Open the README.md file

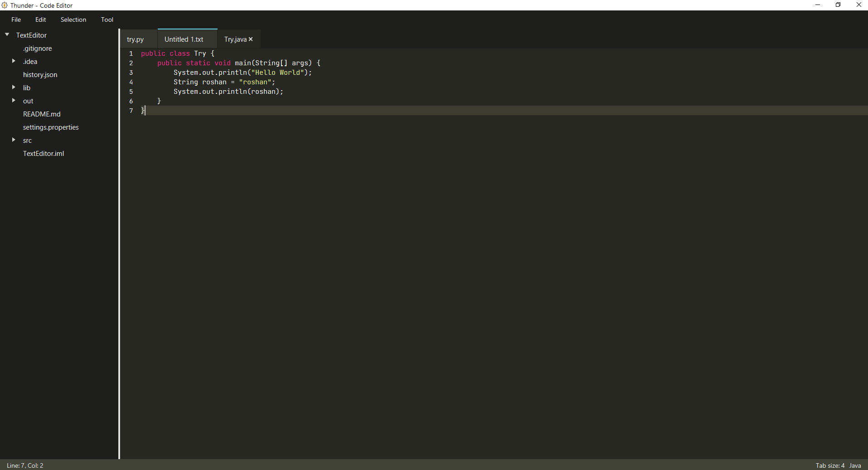click(41, 114)
